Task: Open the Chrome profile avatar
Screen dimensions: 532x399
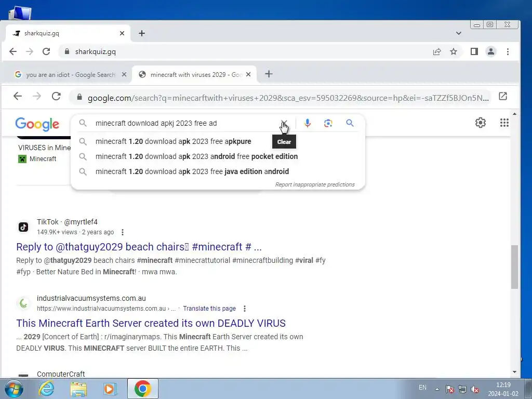Action: pyautogui.click(x=490, y=51)
